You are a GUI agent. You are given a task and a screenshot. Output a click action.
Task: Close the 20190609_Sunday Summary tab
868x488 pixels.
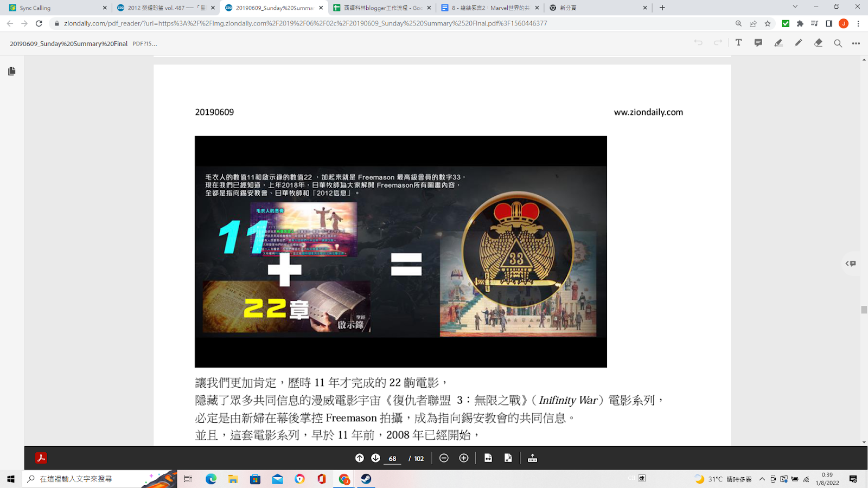321,8
